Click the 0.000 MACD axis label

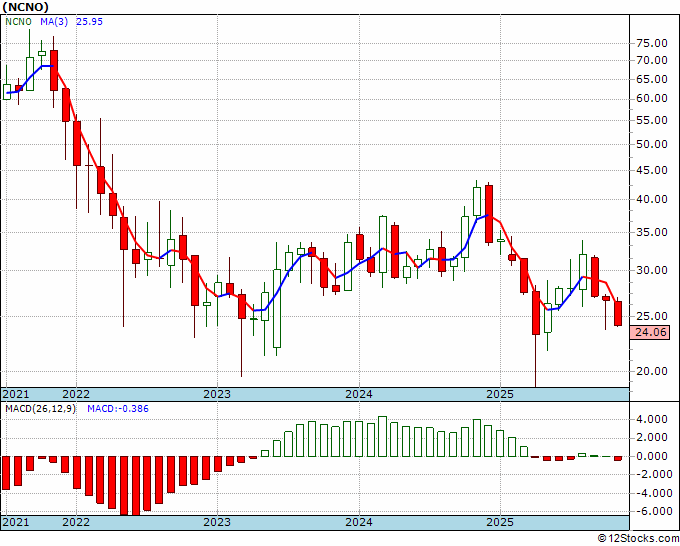tap(654, 456)
